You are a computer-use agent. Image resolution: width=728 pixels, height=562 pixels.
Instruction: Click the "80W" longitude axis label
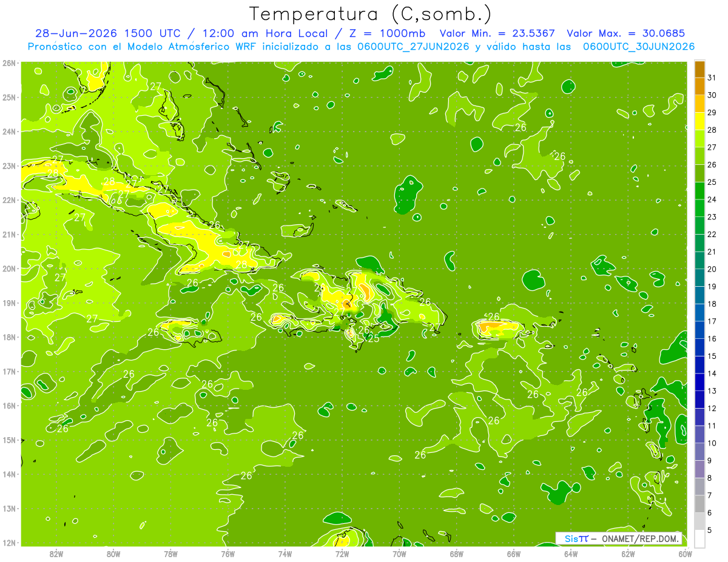point(113,554)
